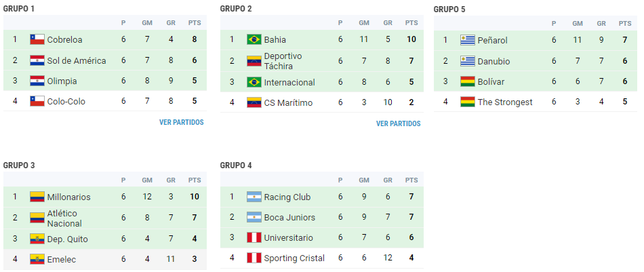Click the Peru flag beside Sporting Cristal
Screen dimensions: 644x272
tap(254, 258)
